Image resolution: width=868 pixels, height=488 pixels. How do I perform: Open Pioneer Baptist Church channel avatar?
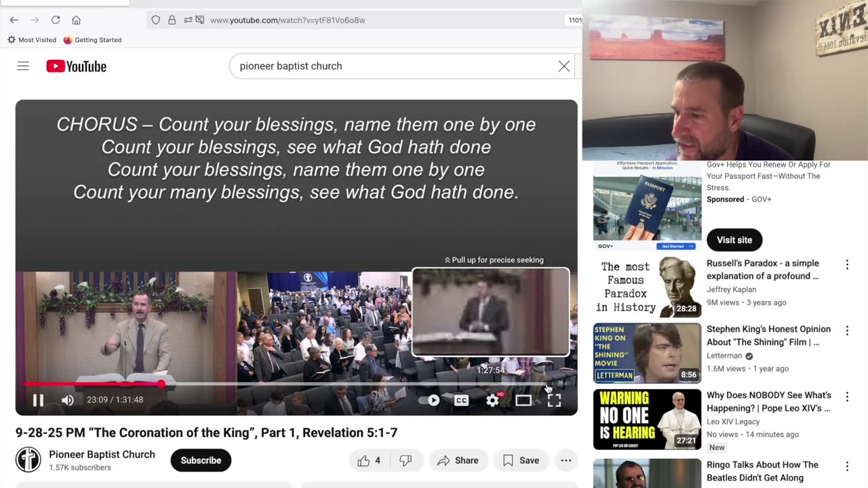point(28,460)
